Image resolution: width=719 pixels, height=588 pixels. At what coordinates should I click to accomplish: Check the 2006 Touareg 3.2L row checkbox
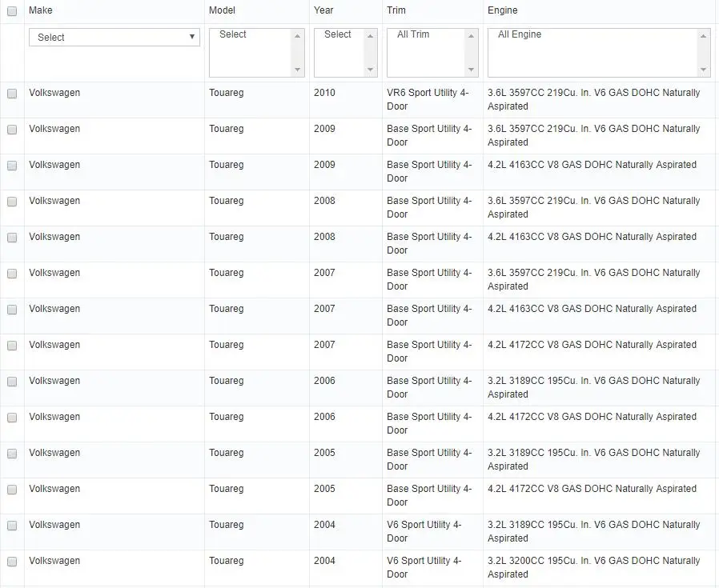pos(12,382)
